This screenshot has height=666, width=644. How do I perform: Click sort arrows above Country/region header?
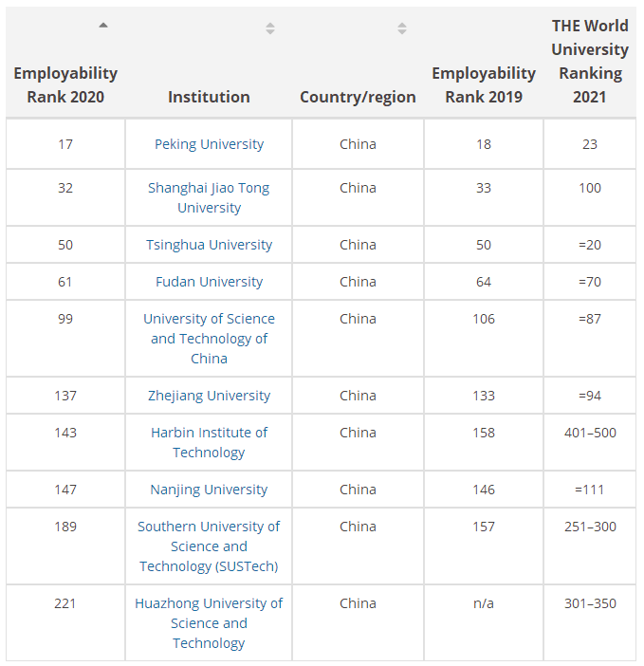[402, 28]
